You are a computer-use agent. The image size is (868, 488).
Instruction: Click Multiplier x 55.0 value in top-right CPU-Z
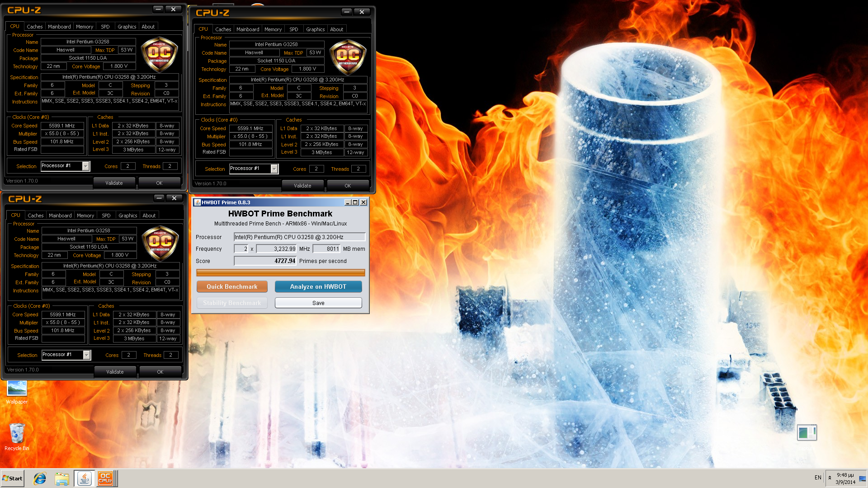tap(250, 136)
